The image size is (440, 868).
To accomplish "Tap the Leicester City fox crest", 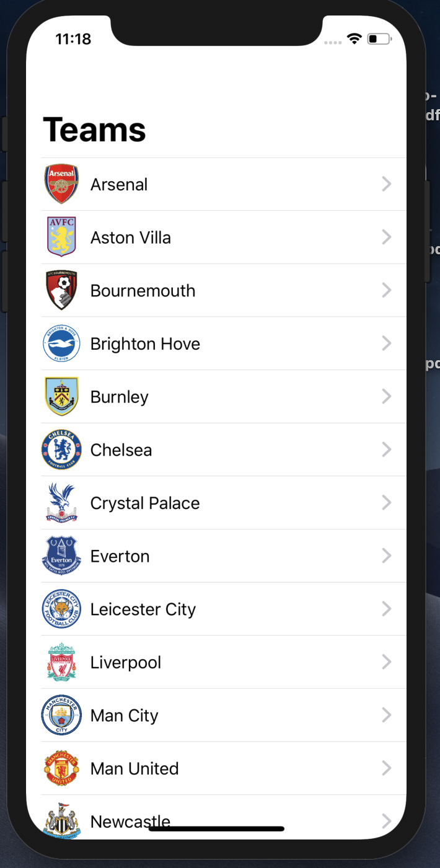I will pos(61,609).
